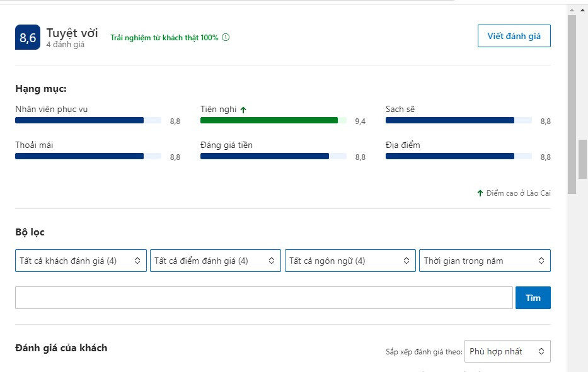Open the 'Phù hợp nhất' sort dropdown

click(507, 351)
